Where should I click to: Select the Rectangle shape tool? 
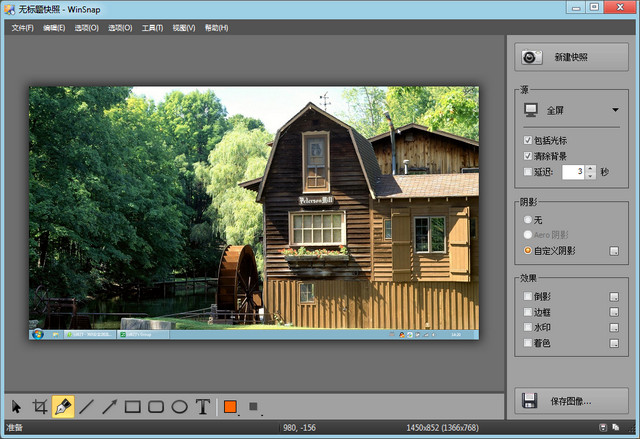tap(132, 407)
